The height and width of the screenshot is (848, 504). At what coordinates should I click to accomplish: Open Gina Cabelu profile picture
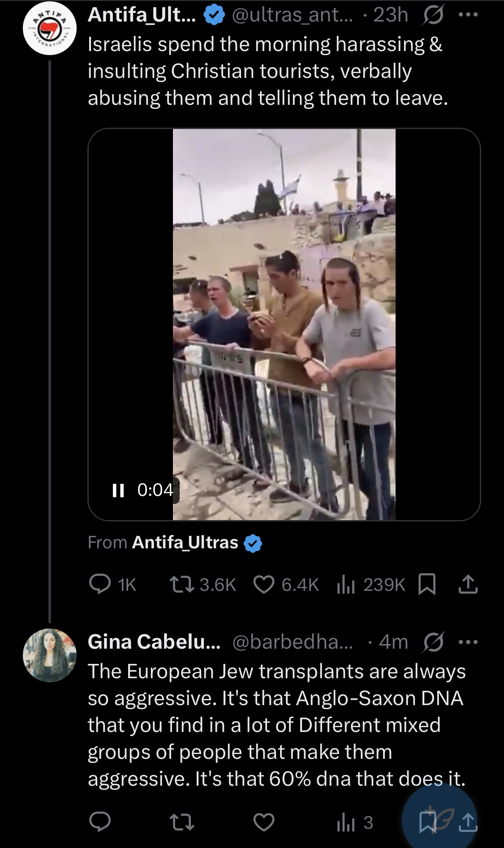pos(50,655)
